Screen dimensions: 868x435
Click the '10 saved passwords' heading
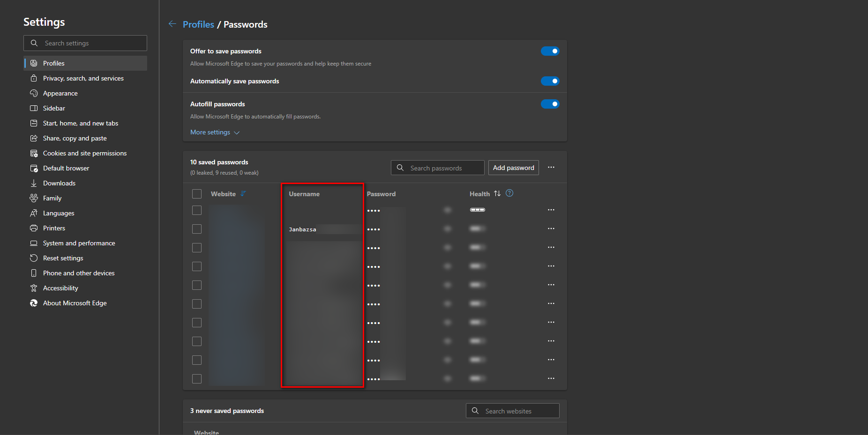click(x=219, y=162)
